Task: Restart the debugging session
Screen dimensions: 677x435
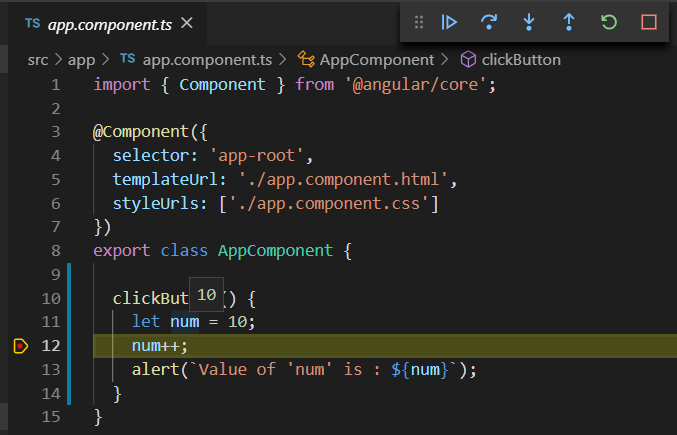Action: (x=609, y=21)
